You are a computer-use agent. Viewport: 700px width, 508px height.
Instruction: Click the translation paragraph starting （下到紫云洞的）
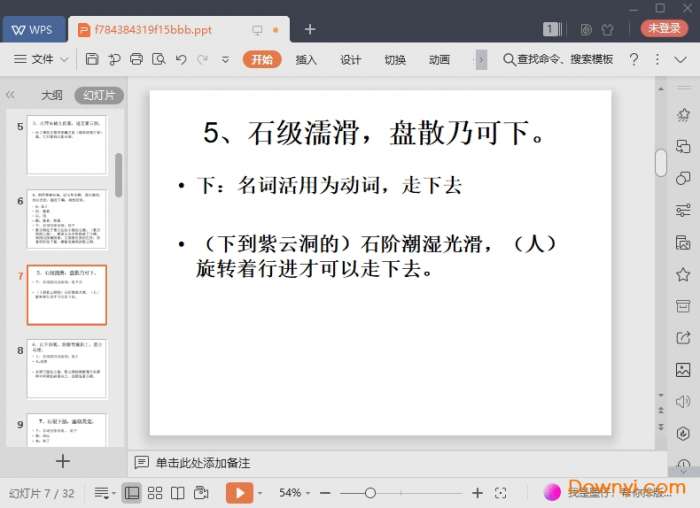[377, 256]
